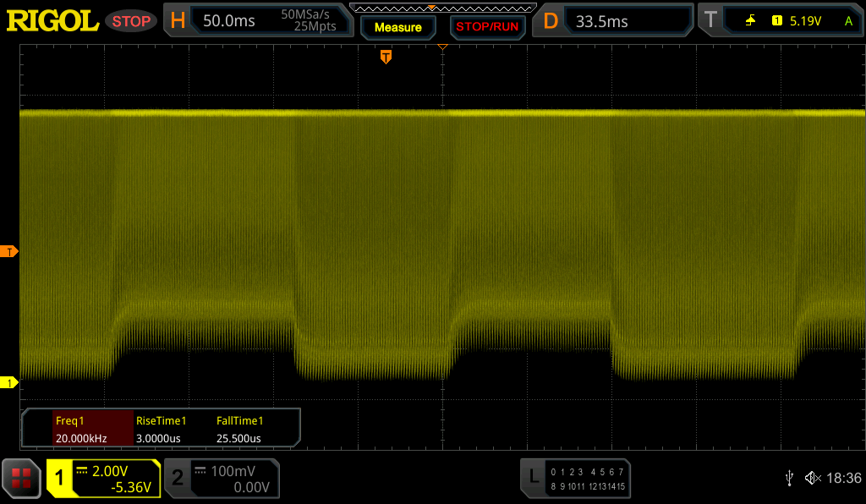This screenshot has width=866, height=504.
Task: Unmute sound via the speaker icon
Action: tap(812, 479)
